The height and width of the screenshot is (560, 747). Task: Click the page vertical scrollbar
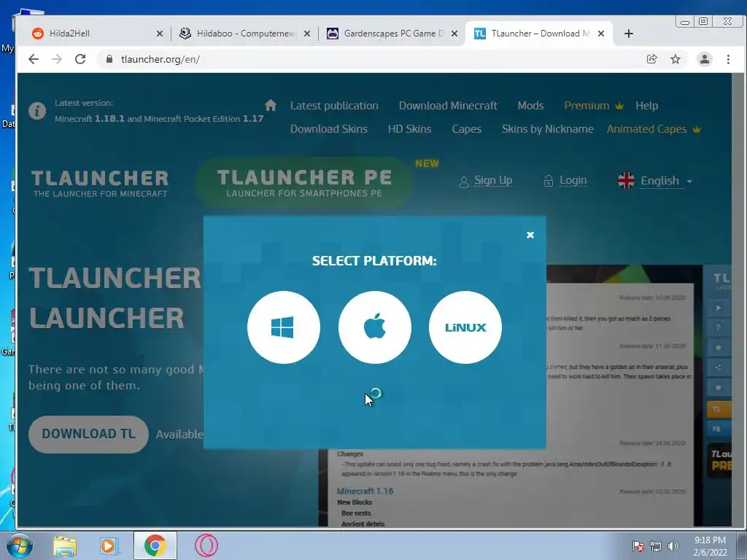[x=738, y=300]
